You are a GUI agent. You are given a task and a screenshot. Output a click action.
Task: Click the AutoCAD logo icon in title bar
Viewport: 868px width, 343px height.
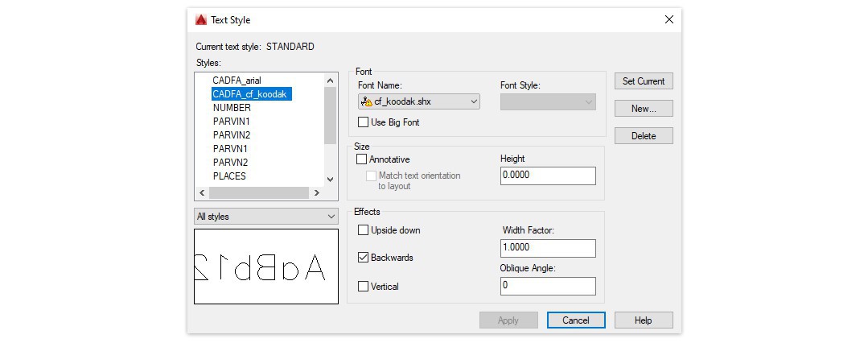coord(201,20)
